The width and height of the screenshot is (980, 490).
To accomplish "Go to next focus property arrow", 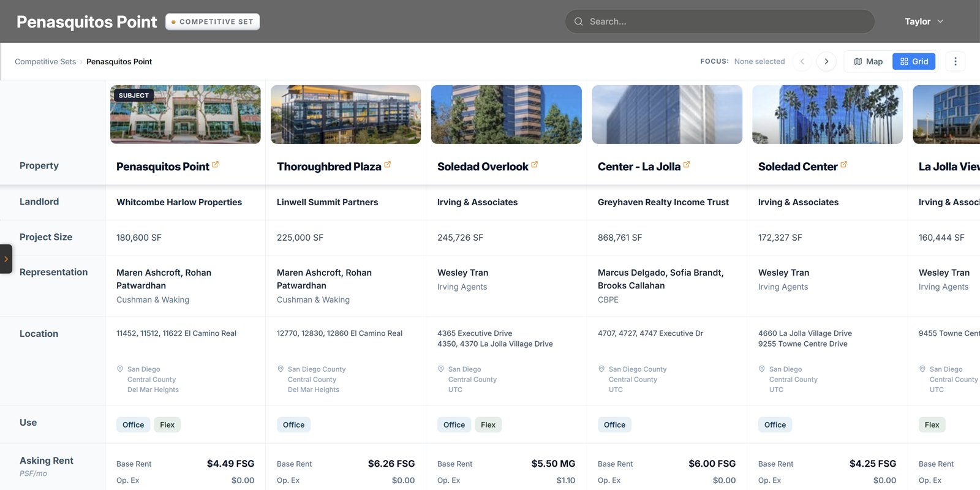I will pyautogui.click(x=826, y=61).
